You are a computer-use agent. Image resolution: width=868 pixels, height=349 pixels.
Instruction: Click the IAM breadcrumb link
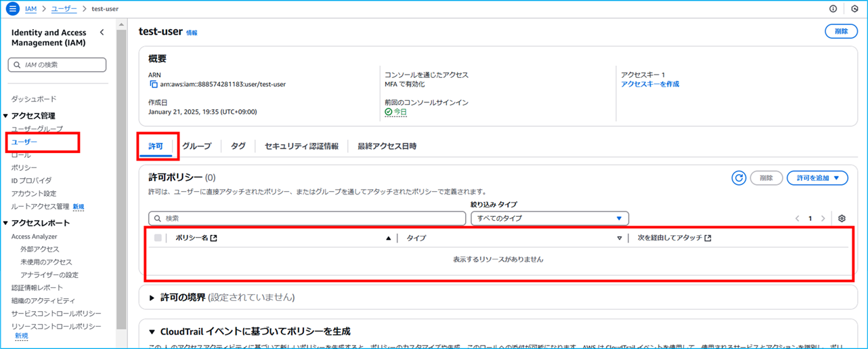(30, 9)
